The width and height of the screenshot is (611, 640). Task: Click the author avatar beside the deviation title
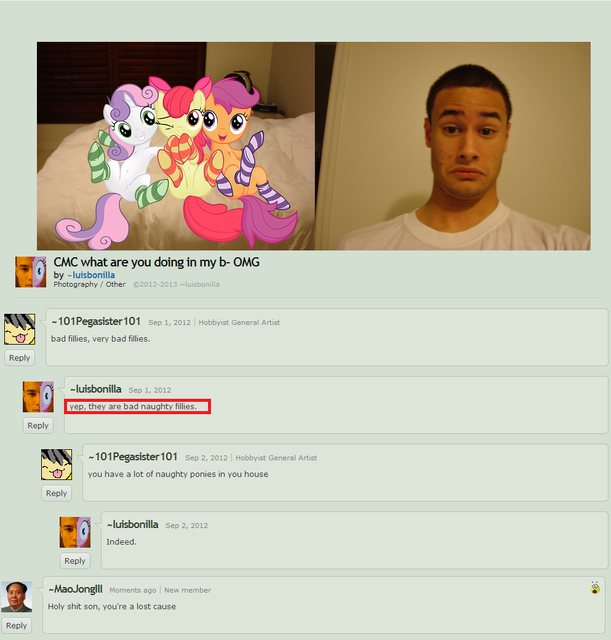(x=31, y=272)
